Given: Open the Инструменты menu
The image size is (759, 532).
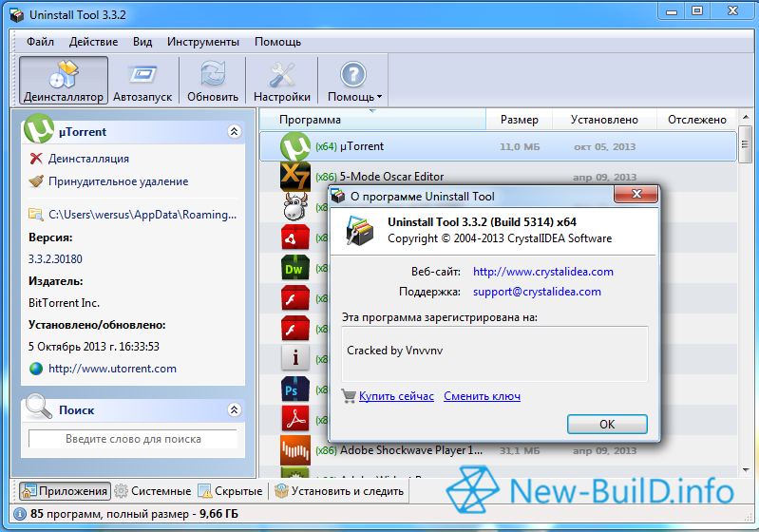Looking at the screenshot, I should [x=203, y=42].
